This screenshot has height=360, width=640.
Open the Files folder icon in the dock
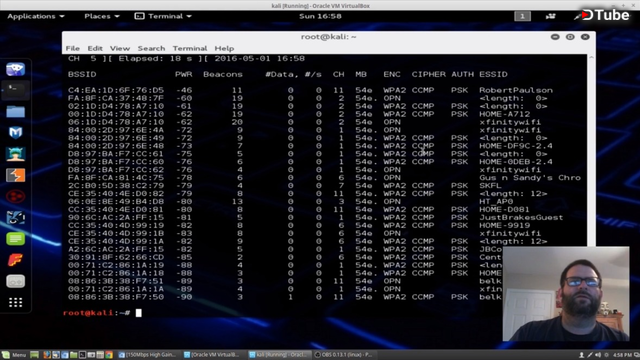click(16, 111)
